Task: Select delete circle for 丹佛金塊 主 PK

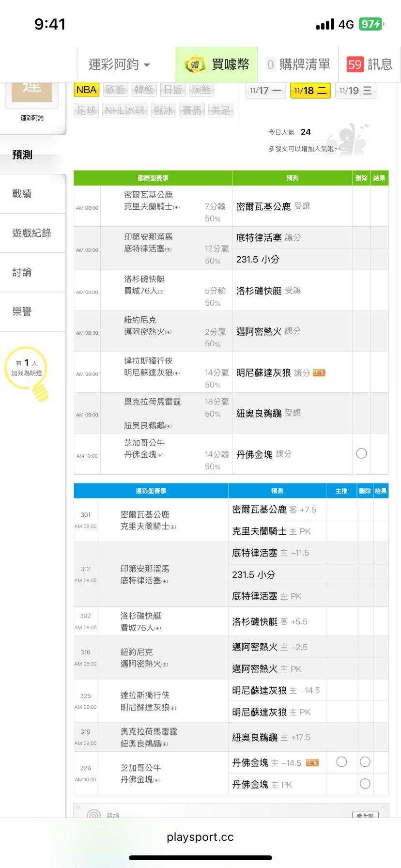Action: tap(365, 784)
